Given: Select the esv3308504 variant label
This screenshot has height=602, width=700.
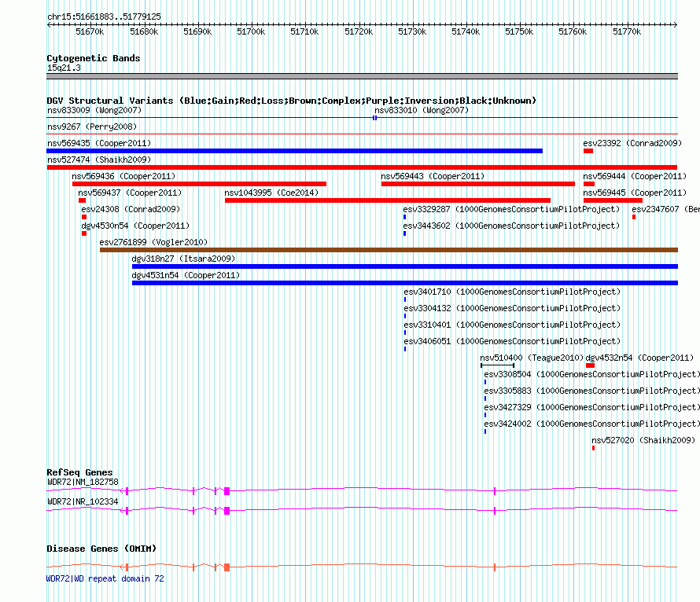Looking at the screenshot, I should pyautogui.click(x=591, y=374).
